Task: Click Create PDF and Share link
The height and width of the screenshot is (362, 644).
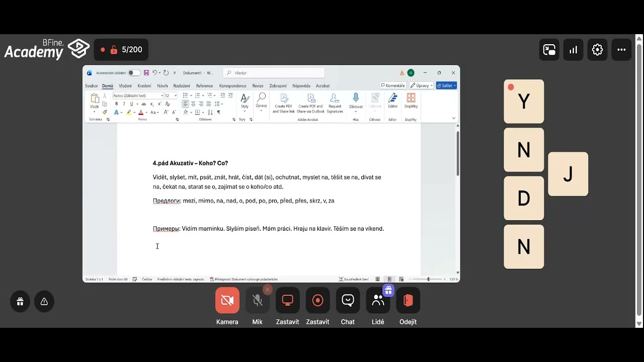Action: [x=284, y=104]
